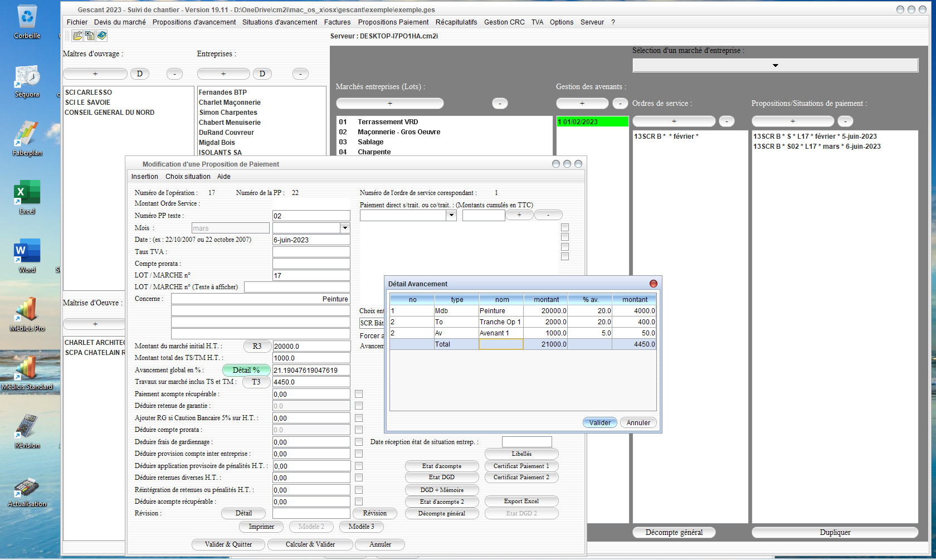Close the Détail Avancement dialog
936x560 pixels.
(654, 284)
